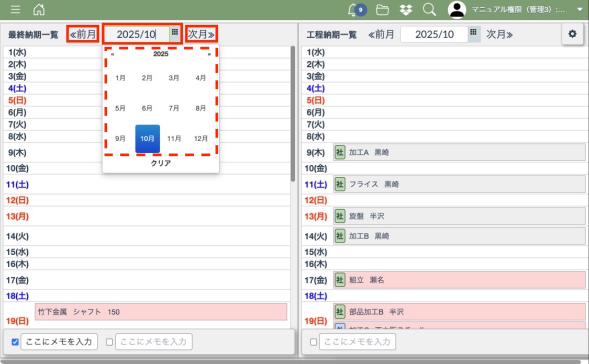Image resolution: width=589 pixels, height=364 pixels.
Task: Go to previous year in month picker
Action: point(113,54)
